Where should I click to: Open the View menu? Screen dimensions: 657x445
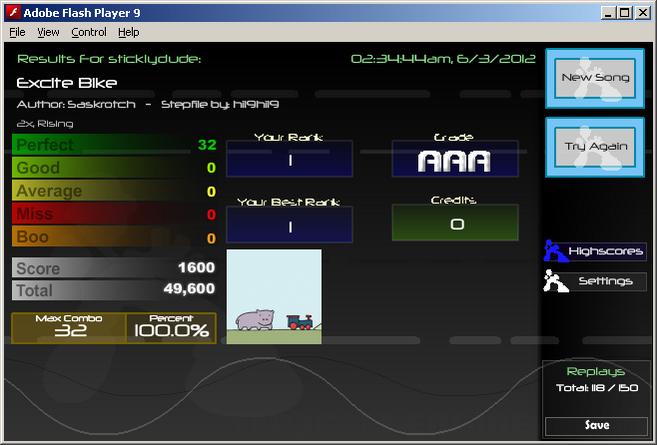(x=48, y=32)
